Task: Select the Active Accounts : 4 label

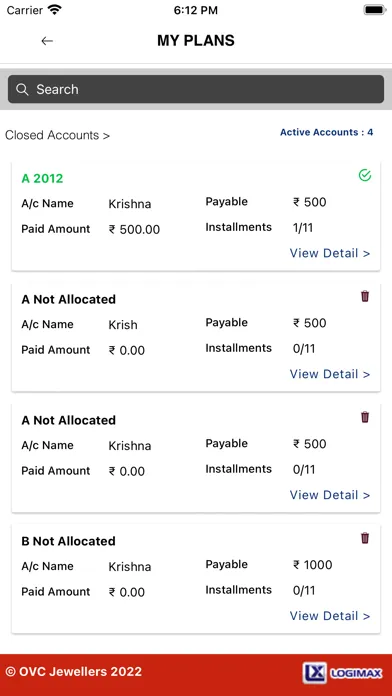Action: pos(326,132)
